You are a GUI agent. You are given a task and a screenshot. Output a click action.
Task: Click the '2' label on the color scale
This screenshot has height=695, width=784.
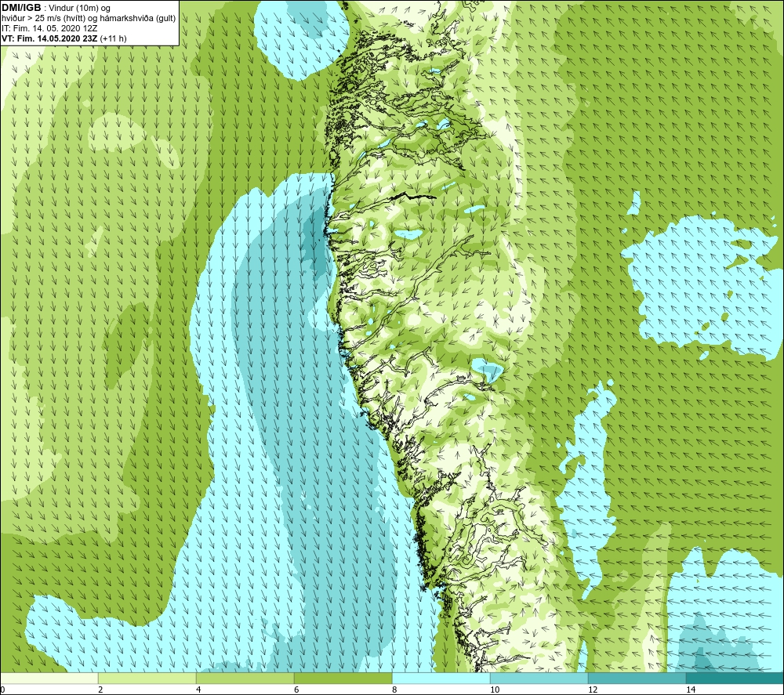pyautogui.click(x=100, y=690)
